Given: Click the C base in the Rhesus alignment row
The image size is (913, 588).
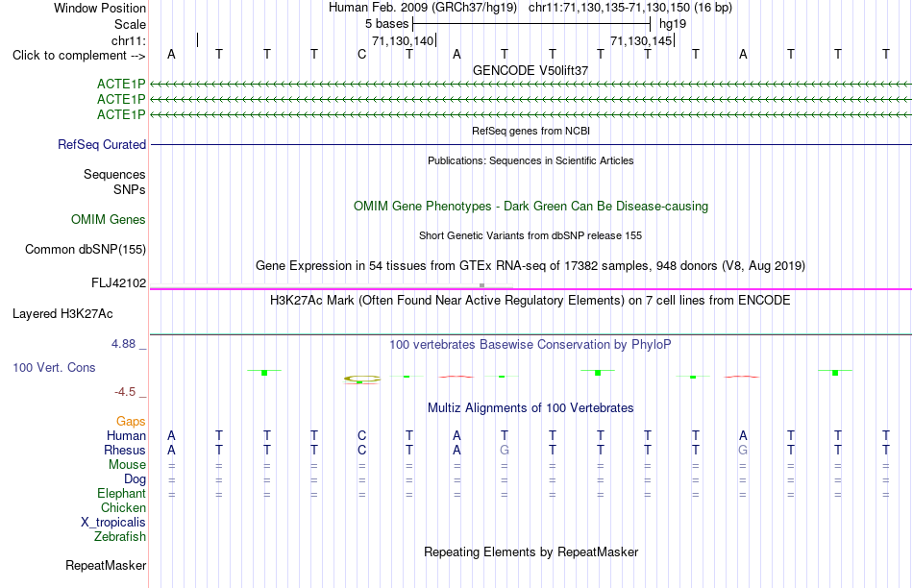Looking at the screenshot, I should coord(361,450).
